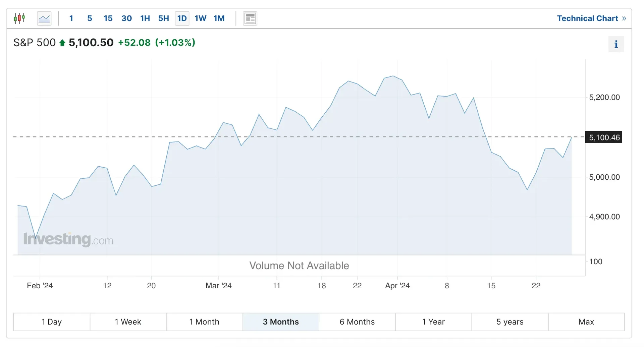Click the Apr '24 date label
This screenshot has width=644, height=347.
(397, 286)
